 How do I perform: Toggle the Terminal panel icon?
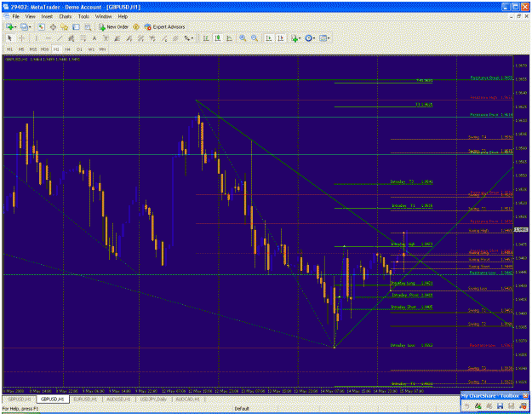pyautogui.click(x=76, y=26)
